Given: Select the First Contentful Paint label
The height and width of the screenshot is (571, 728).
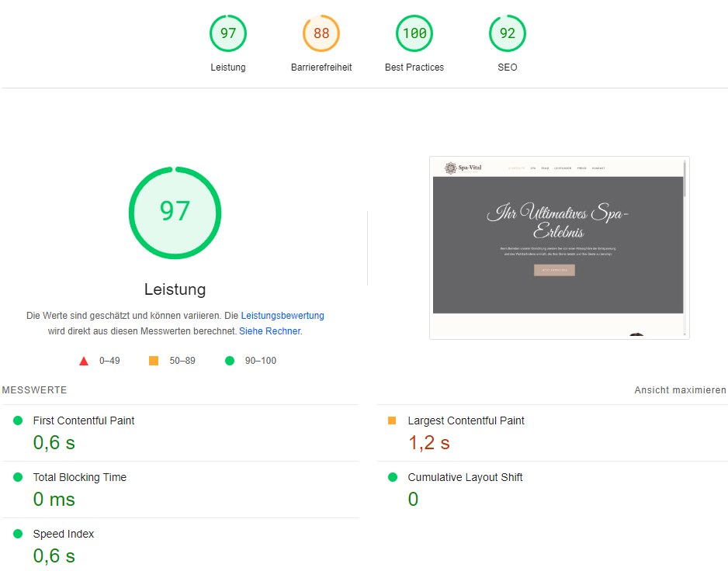Looking at the screenshot, I should [84, 420].
